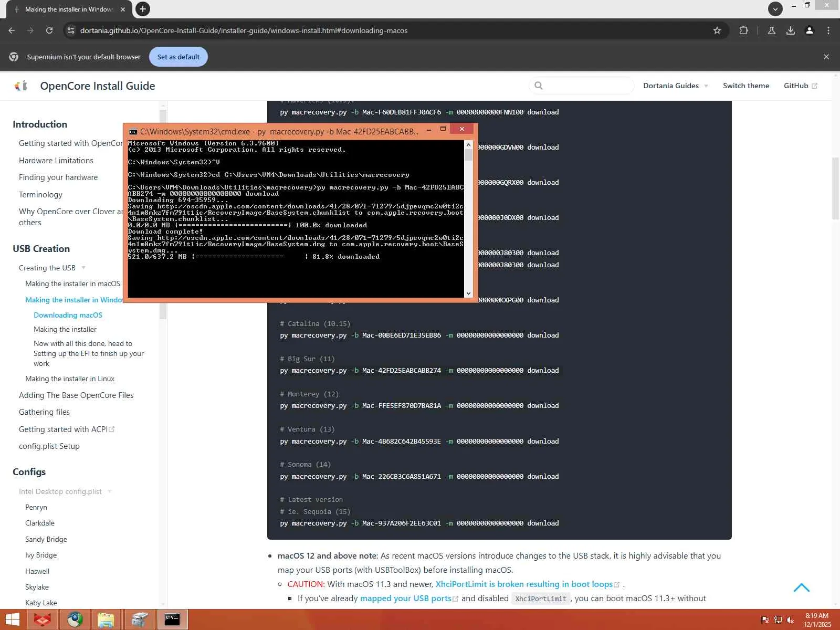Image resolution: width=840 pixels, height=630 pixels.
Task: Click the cmd window scroll-up arrow
Action: [468, 144]
